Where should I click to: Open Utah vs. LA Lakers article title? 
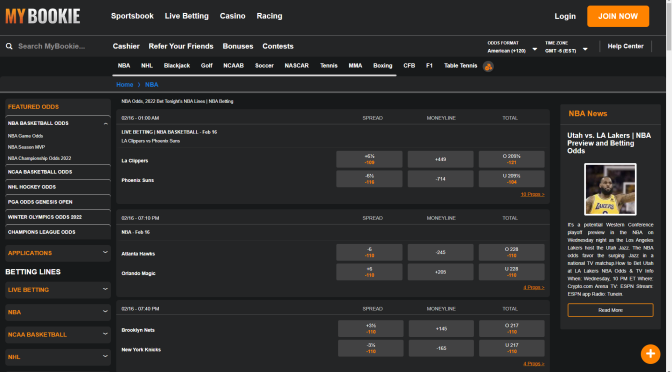pyautogui.click(x=609, y=143)
